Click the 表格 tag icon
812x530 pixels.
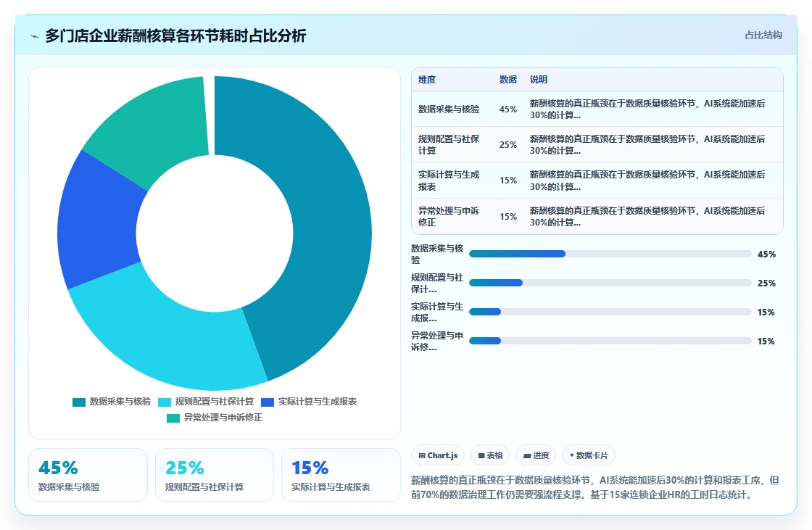481,455
